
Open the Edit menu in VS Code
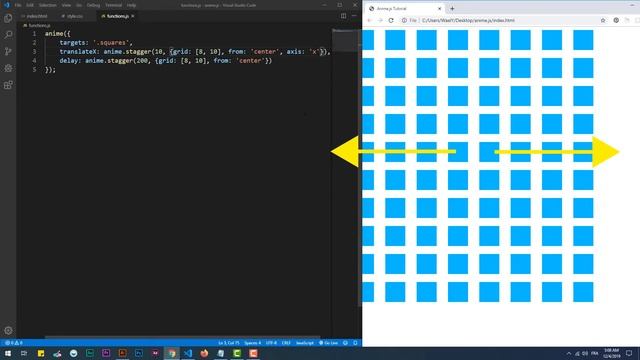[30, 5]
